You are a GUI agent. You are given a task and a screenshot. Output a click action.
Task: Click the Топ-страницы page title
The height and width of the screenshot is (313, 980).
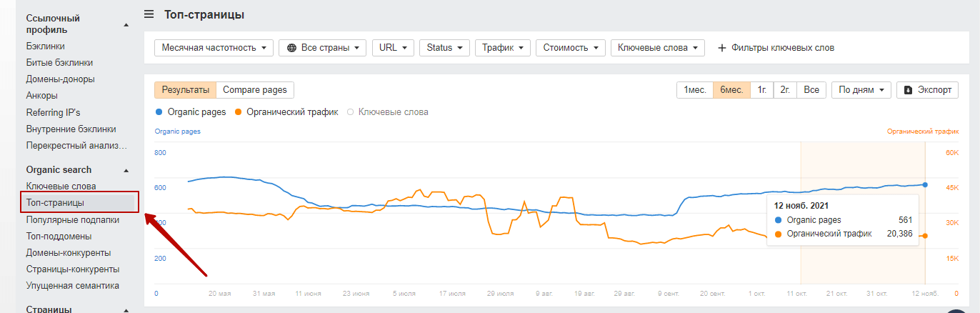point(205,14)
